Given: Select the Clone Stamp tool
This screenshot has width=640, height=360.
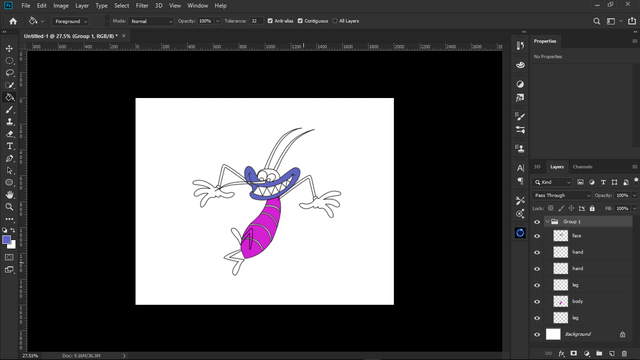Looking at the screenshot, I should click(x=9, y=122).
